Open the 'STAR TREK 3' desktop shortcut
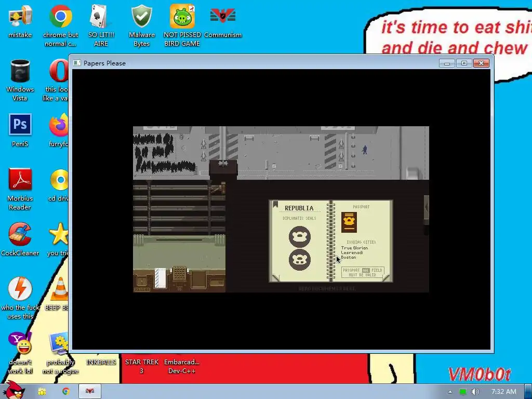 pos(141,366)
